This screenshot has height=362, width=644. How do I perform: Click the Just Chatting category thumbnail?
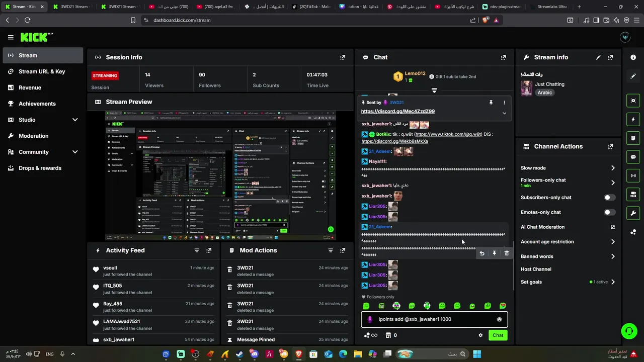click(x=526, y=88)
